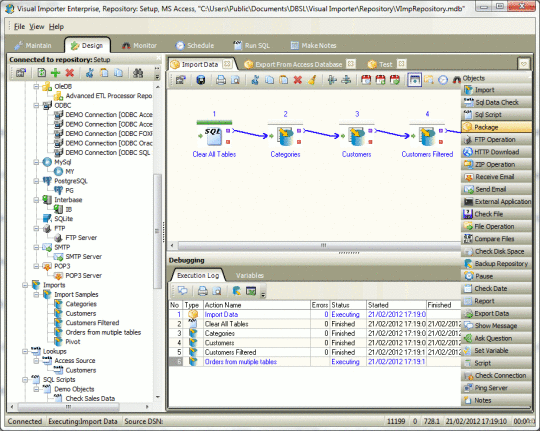
Task: Click the Find binoculars icon in repository toolbar
Action: click(138, 73)
